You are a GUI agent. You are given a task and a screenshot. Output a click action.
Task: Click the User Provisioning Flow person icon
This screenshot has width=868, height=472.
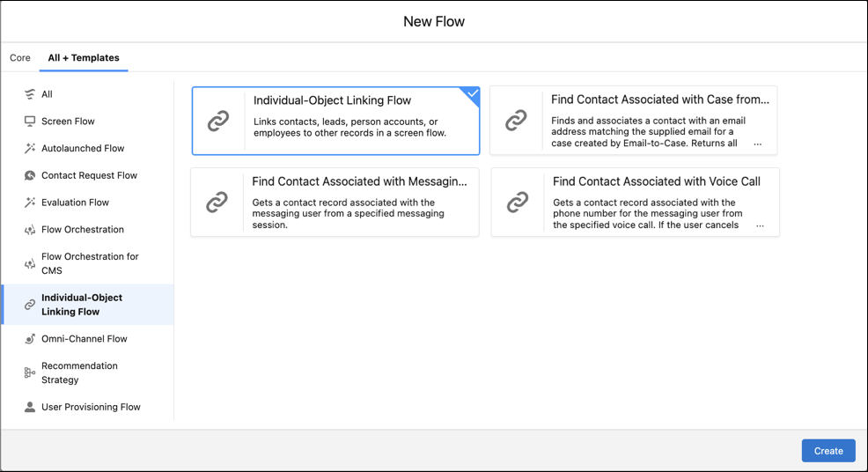pyautogui.click(x=30, y=407)
